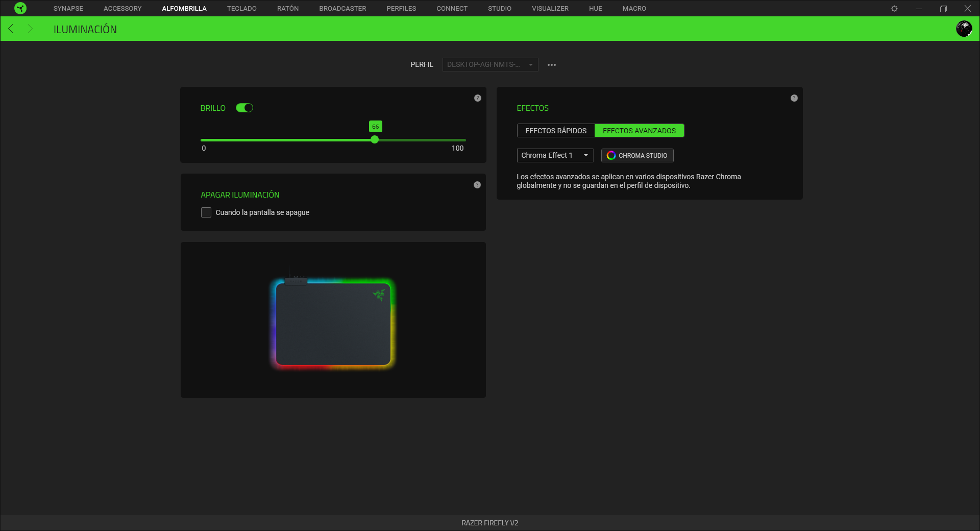Switch to the Visualizer tab

pos(550,9)
